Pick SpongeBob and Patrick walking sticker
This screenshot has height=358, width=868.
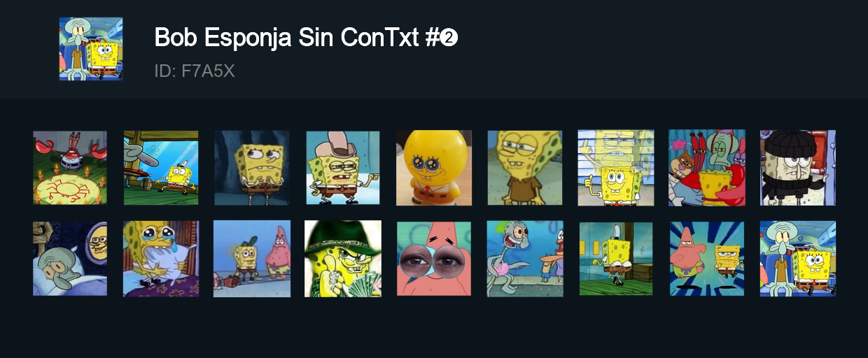tap(252, 259)
